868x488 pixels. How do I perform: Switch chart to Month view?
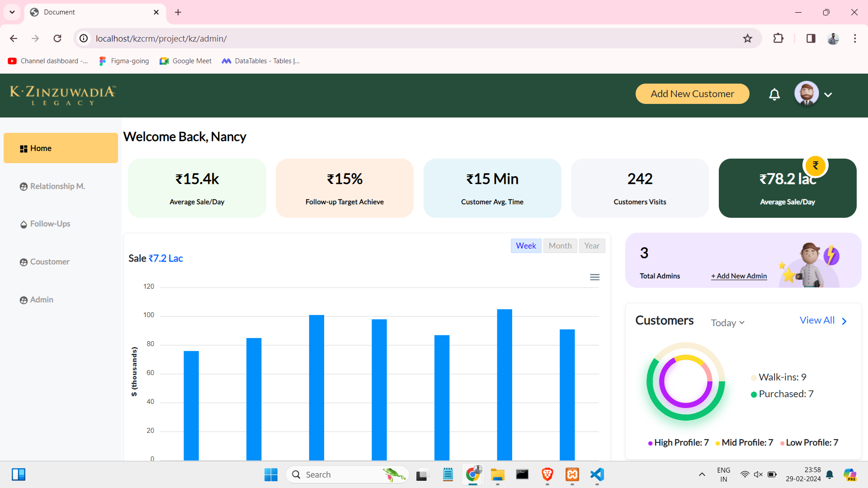(x=560, y=245)
